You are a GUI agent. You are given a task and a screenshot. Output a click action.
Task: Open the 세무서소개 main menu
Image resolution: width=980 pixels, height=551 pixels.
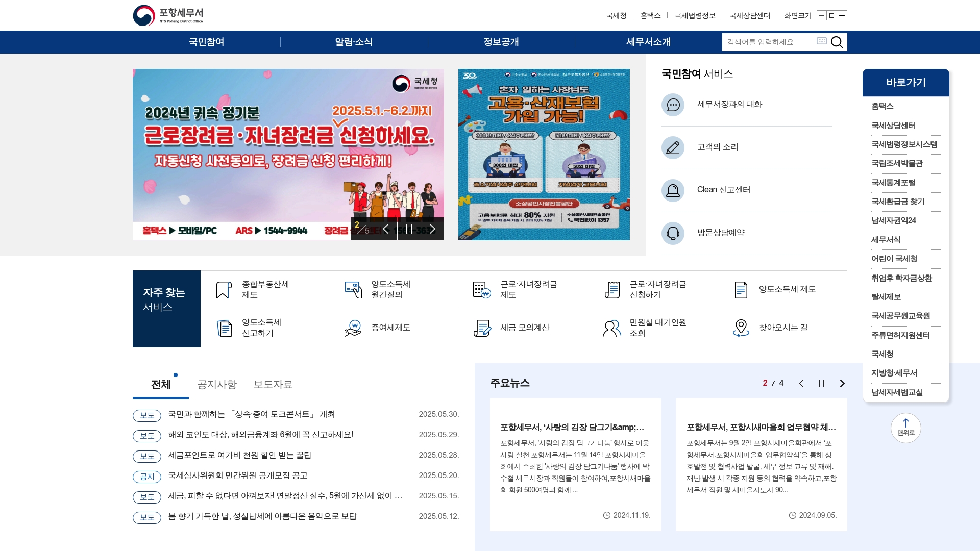click(x=648, y=42)
